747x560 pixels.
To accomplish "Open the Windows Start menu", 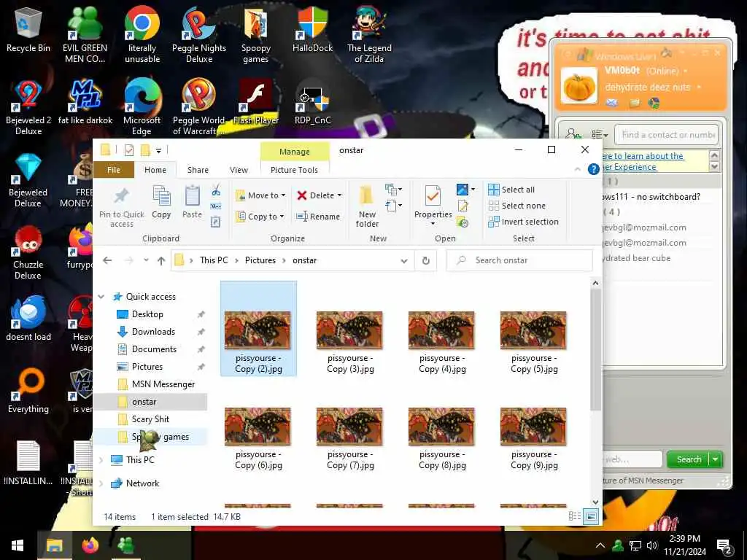I will (x=18, y=545).
